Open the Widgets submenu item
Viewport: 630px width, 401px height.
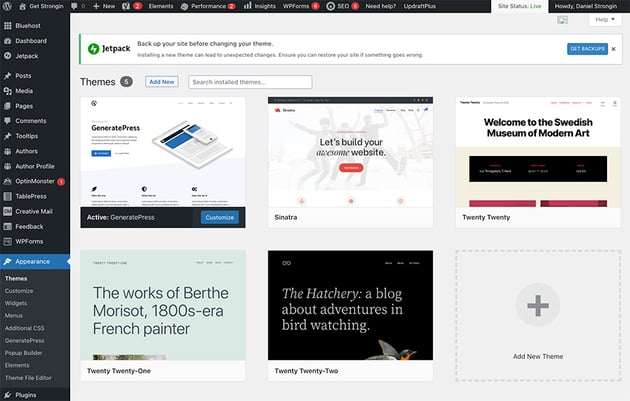(16, 303)
